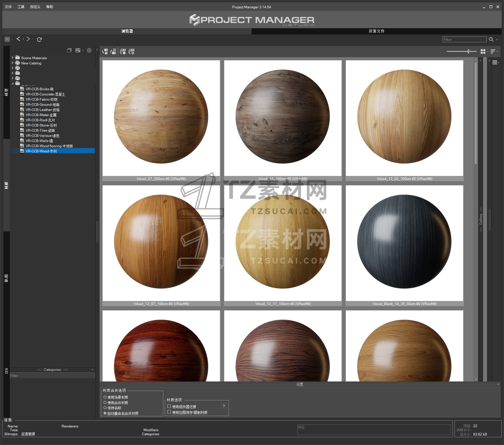This screenshot has height=445, width=504.
Task: Select VR-CCB-Tiles-瓷砖 library
Action: pyautogui.click(x=40, y=131)
